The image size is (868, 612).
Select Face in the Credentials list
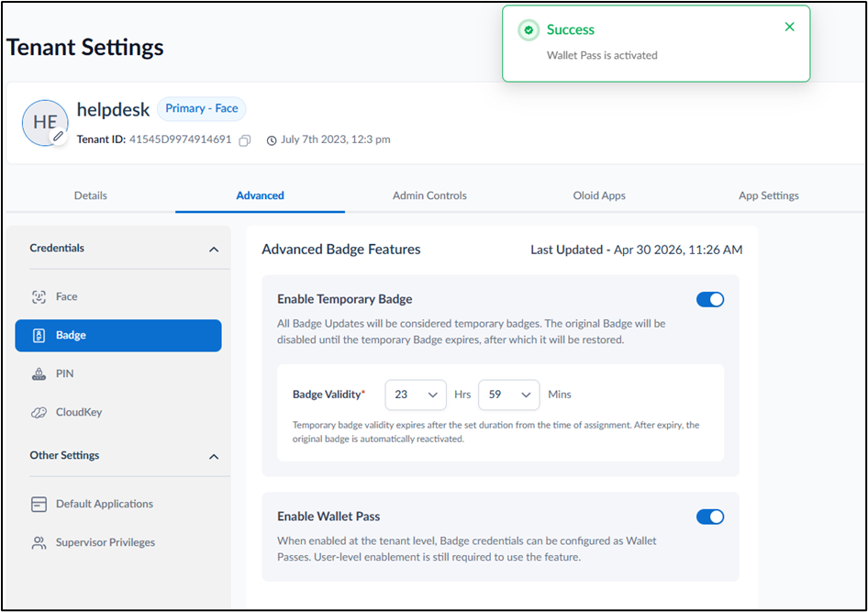pyautogui.click(x=118, y=297)
